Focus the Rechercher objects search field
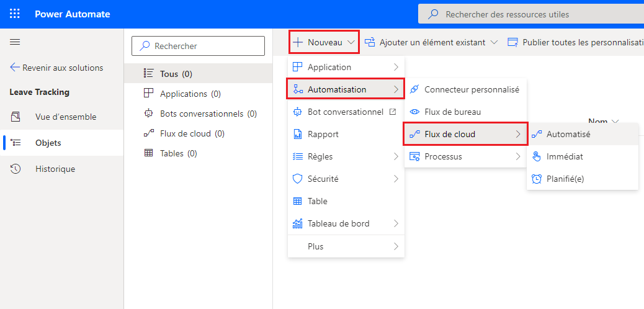 pos(199,46)
